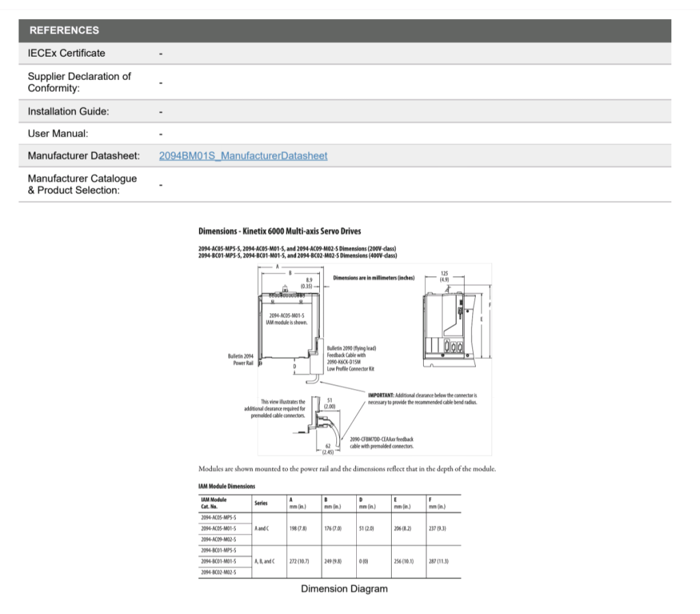Click the Manufacturer Datasheet row label
The image size is (700, 614).
83,156
